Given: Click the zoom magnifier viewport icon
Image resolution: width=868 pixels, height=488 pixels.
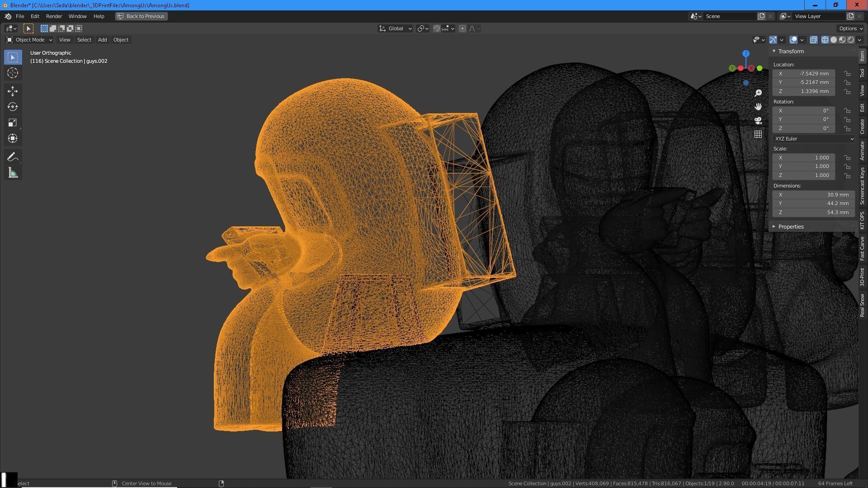Looking at the screenshot, I should click(758, 93).
